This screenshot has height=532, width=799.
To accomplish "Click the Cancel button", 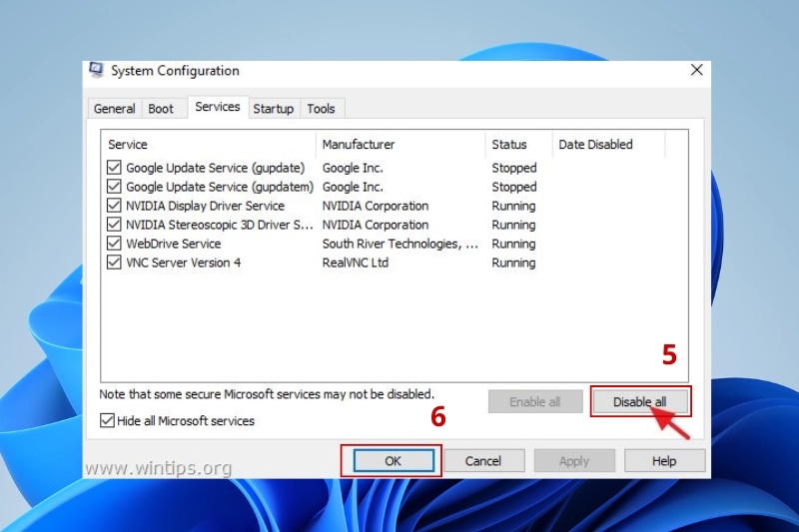I will coord(483,461).
